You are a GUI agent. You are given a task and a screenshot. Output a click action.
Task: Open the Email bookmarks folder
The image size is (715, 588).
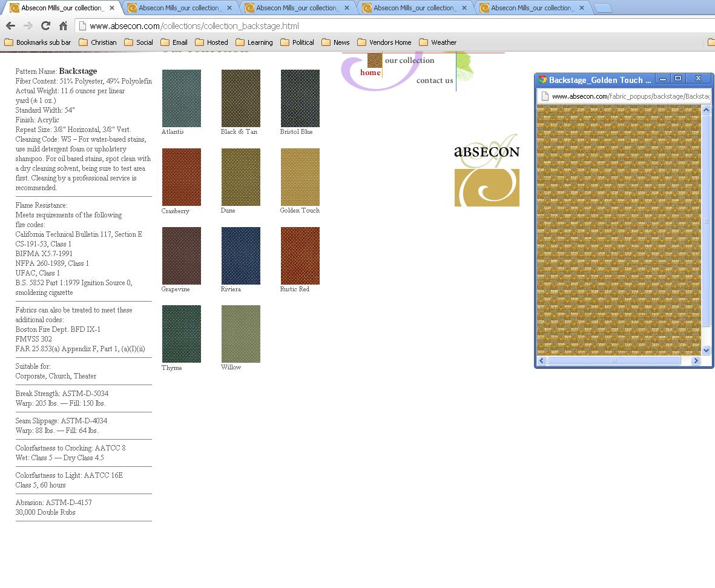point(174,42)
